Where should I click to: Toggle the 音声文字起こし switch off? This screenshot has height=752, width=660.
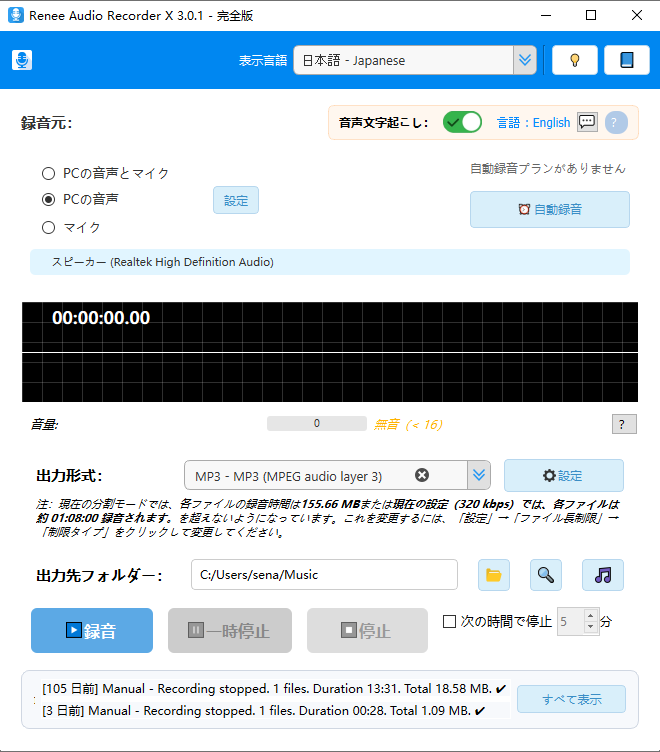pyautogui.click(x=462, y=122)
